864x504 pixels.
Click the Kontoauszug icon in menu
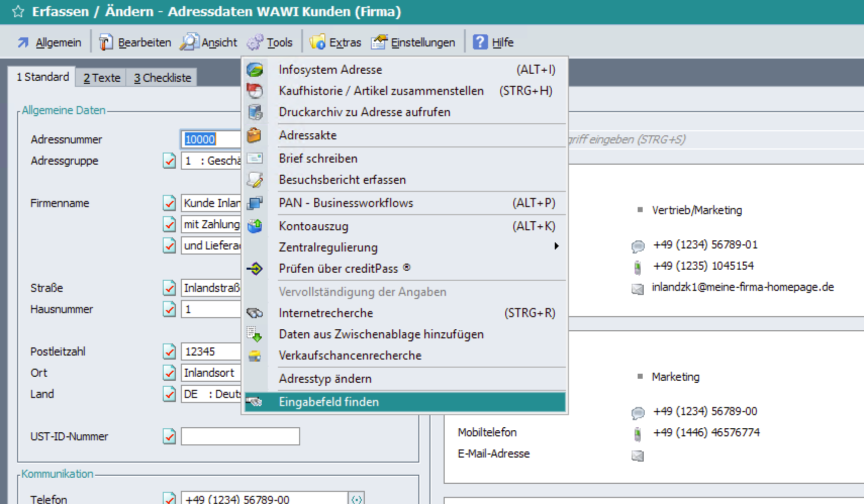click(255, 226)
